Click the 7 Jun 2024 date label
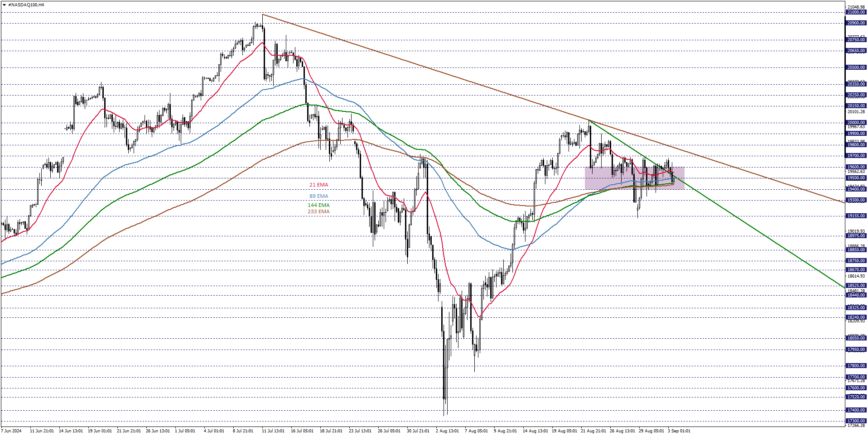868x436 pixels. pyautogui.click(x=11, y=431)
